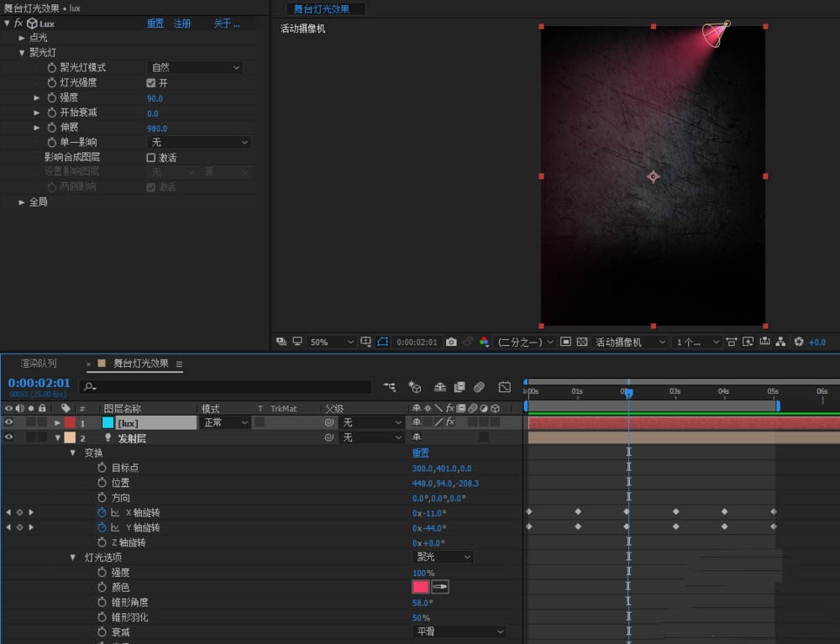Open 聚光灯模式 自然 dropdown
Viewport: 840px width, 644px height.
(195, 67)
